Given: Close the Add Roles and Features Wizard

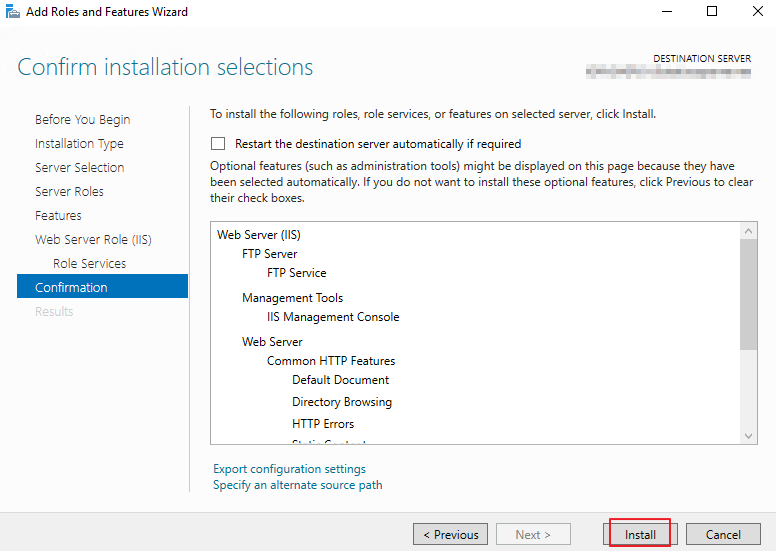Looking at the screenshot, I should point(757,11).
